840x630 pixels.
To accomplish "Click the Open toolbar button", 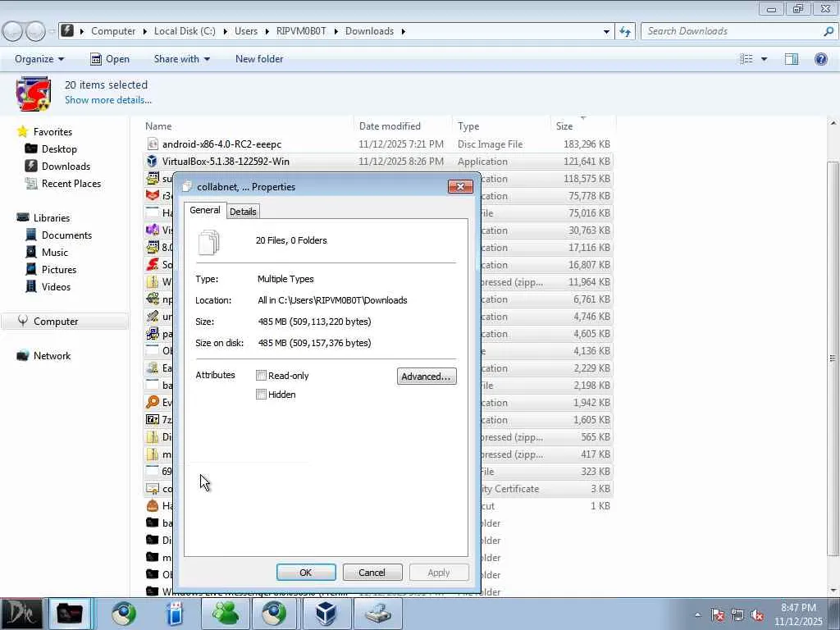I will (x=110, y=59).
